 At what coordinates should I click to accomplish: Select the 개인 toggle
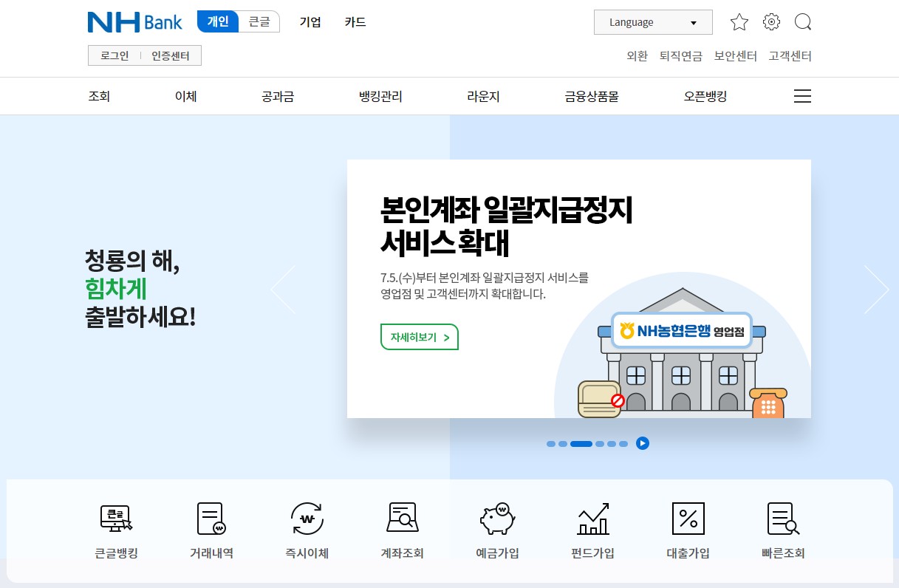click(x=218, y=21)
